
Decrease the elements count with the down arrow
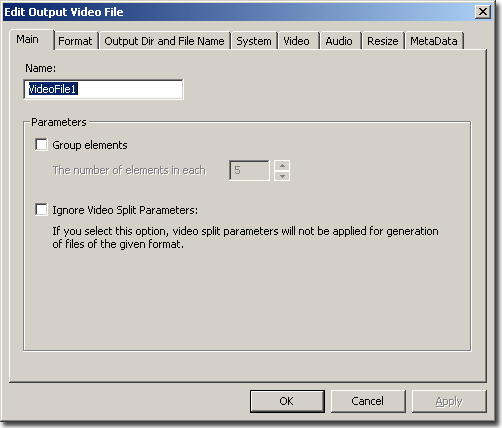coord(282,176)
